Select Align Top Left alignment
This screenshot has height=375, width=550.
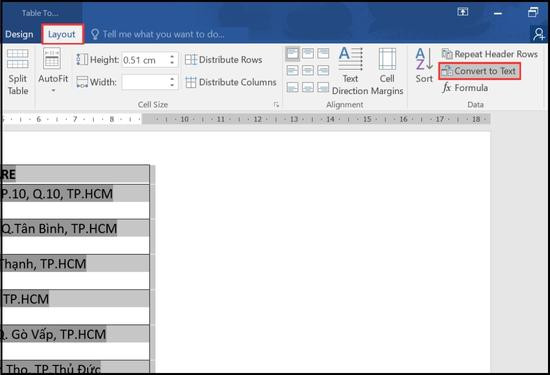[293, 54]
